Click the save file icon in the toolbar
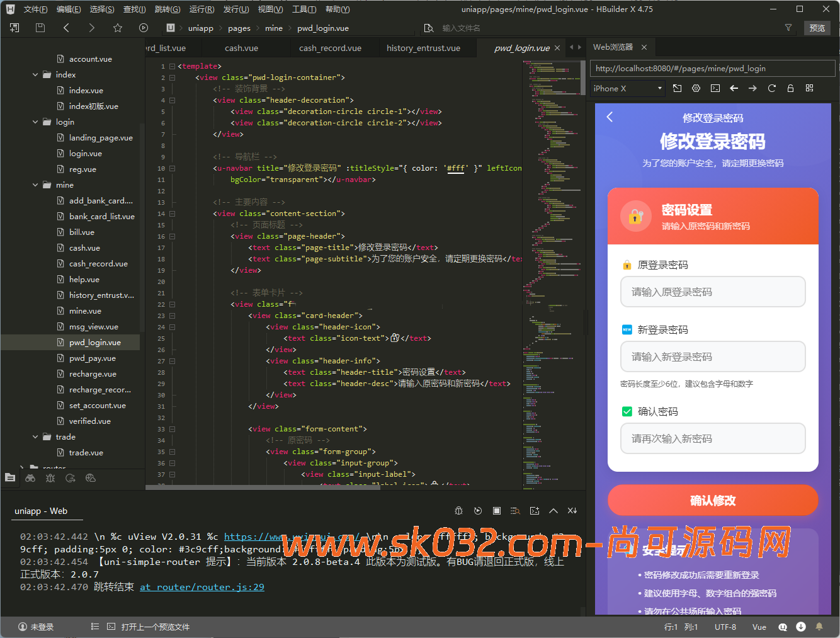This screenshot has height=638, width=840. (40, 28)
